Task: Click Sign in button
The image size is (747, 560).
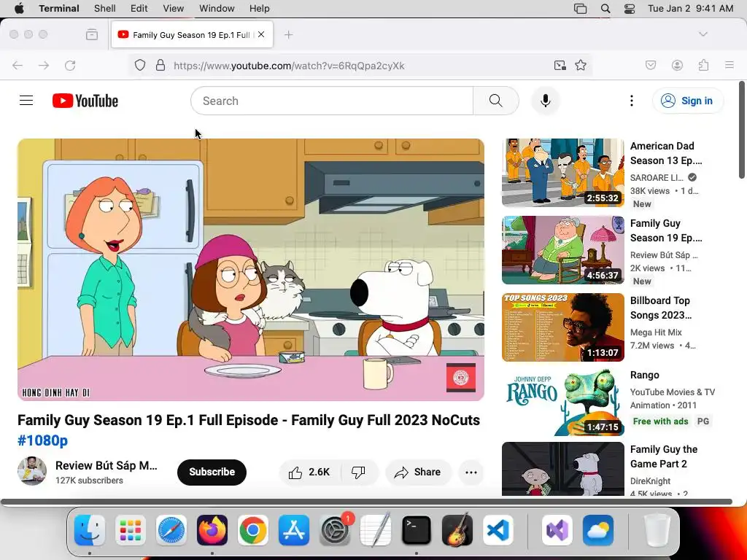Action: point(688,101)
